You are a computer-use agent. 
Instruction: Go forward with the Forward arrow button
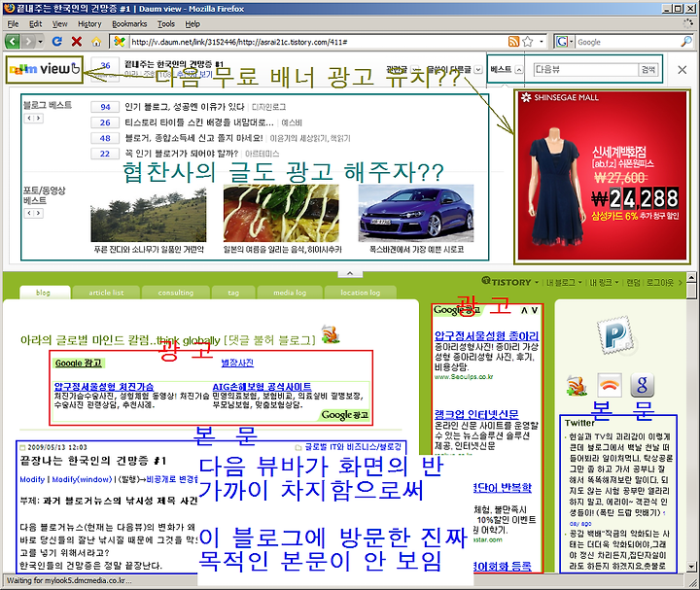pos(28,42)
